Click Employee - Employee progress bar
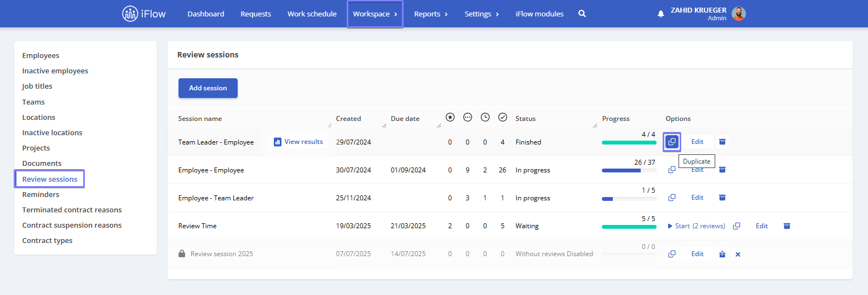This screenshot has height=295, width=868. pyautogui.click(x=629, y=171)
